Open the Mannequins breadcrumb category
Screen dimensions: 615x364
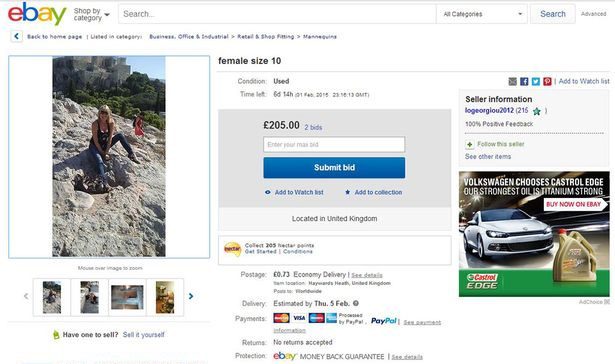320,36
